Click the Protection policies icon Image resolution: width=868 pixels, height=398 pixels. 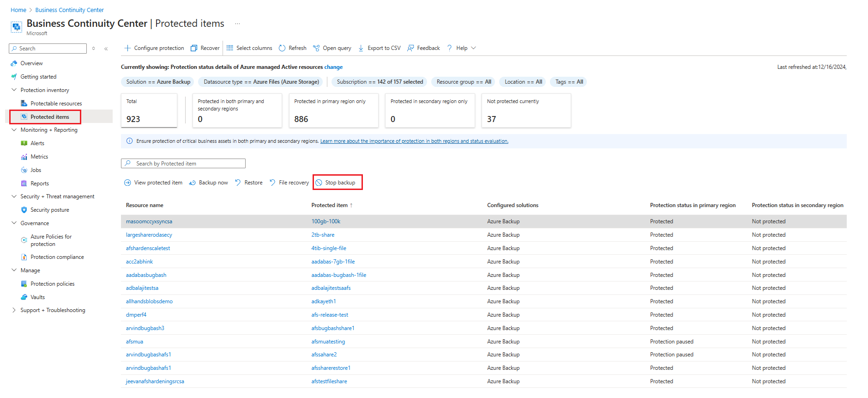(24, 284)
